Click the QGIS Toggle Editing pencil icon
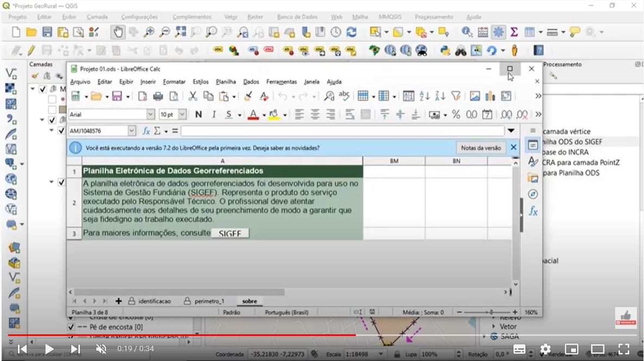Viewport: 644px width, 361px height. [31, 51]
